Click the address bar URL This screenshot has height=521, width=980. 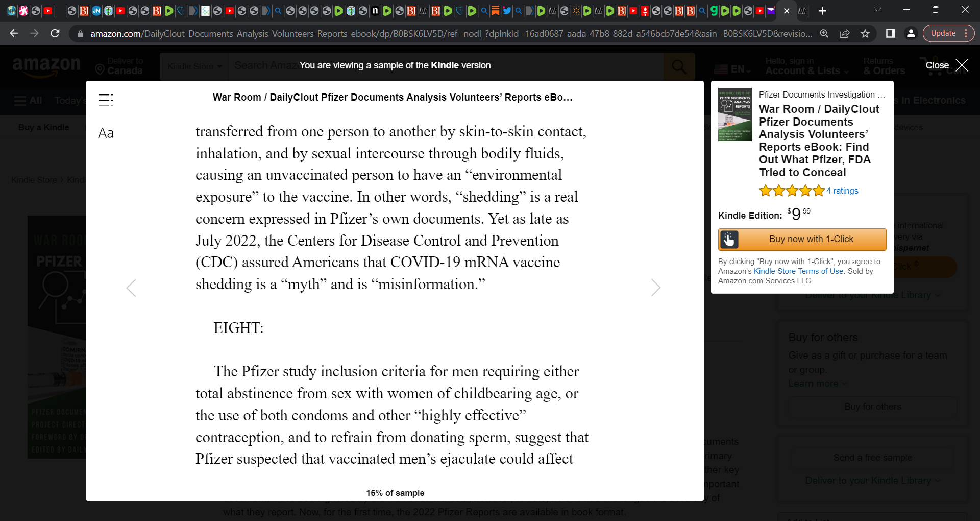(x=451, y=34)
